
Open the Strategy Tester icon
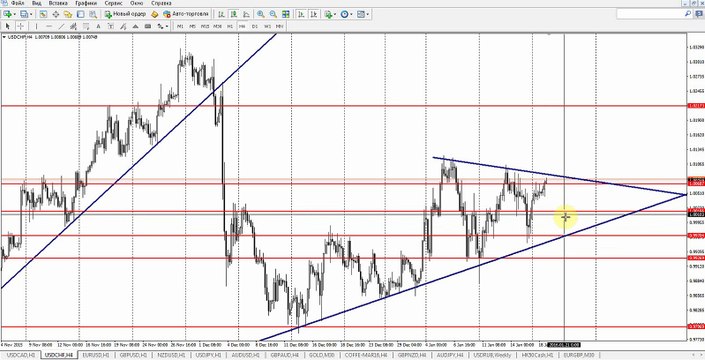point(93,14)
